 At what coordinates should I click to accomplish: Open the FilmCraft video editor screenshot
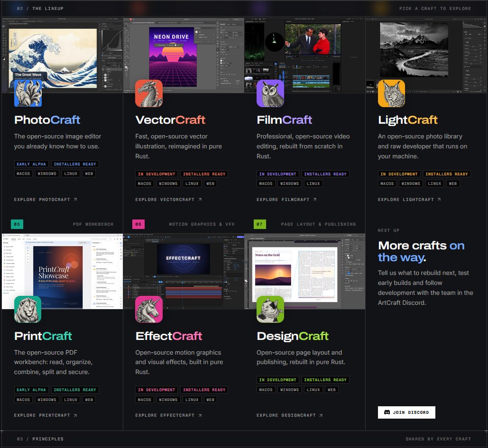click(304, 55)
